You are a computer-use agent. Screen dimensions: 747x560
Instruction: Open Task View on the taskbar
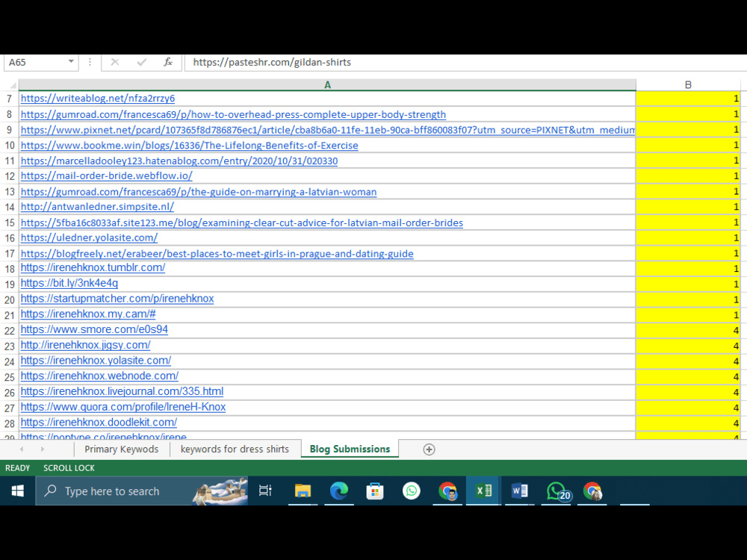click(x=265, y=491)
